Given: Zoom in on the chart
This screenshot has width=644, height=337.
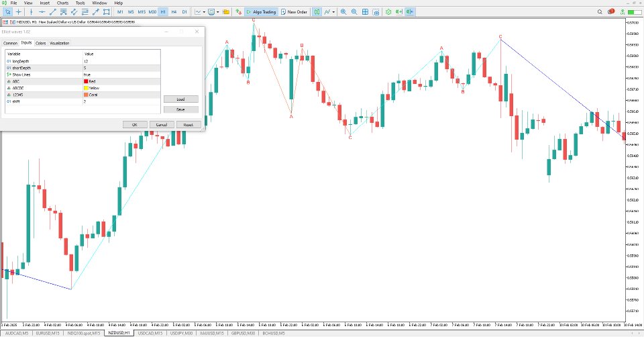Looking at the screenshot, I should click(x=343, y=12).
